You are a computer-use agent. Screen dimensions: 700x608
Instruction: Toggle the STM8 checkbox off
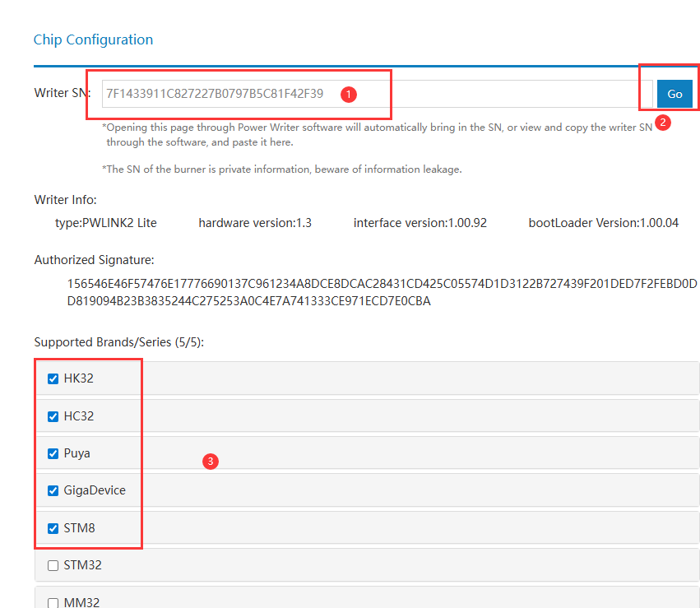point(53,528)
